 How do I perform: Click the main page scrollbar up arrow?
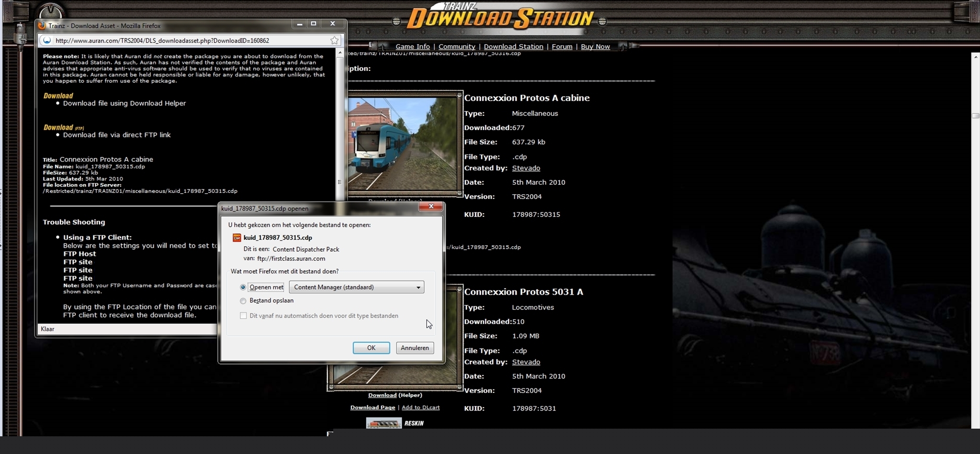coord(976,57)
